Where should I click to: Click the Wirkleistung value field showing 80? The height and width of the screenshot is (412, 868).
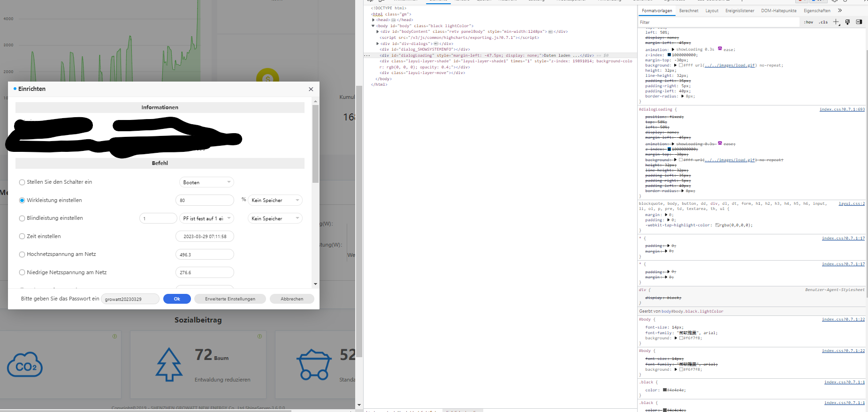205,200
